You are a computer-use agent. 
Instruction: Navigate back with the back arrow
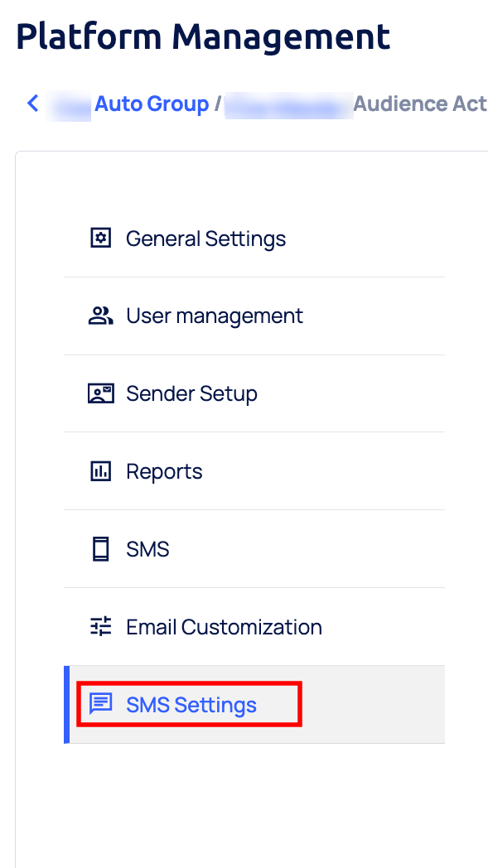tap(31, 104)
